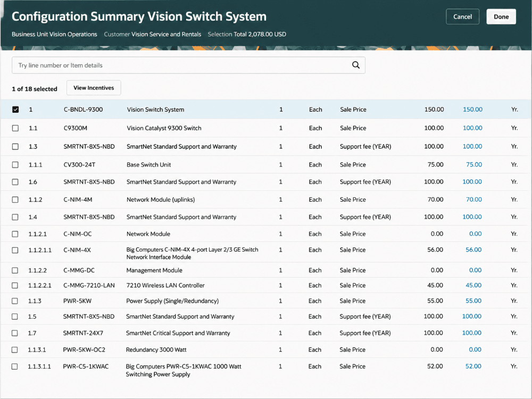Open the 100.00 link on line 1.7

pyautogui.click(x=471, y=333)
